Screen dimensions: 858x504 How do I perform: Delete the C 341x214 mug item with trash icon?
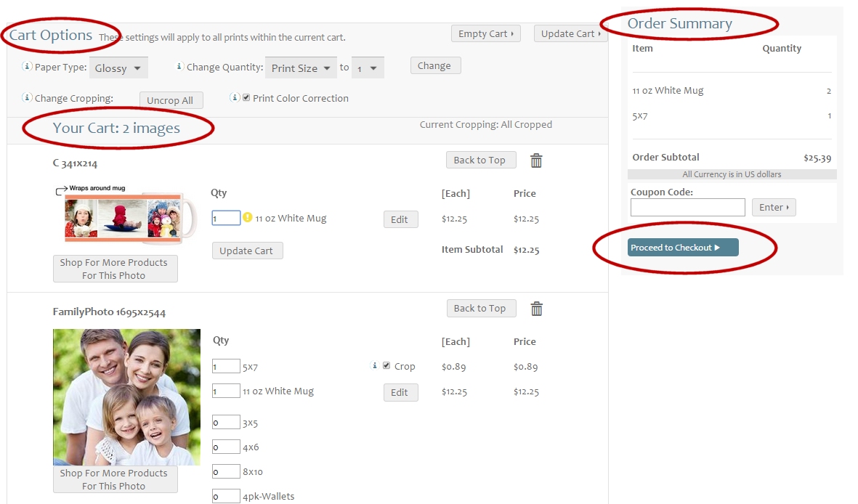coord(536,160)
